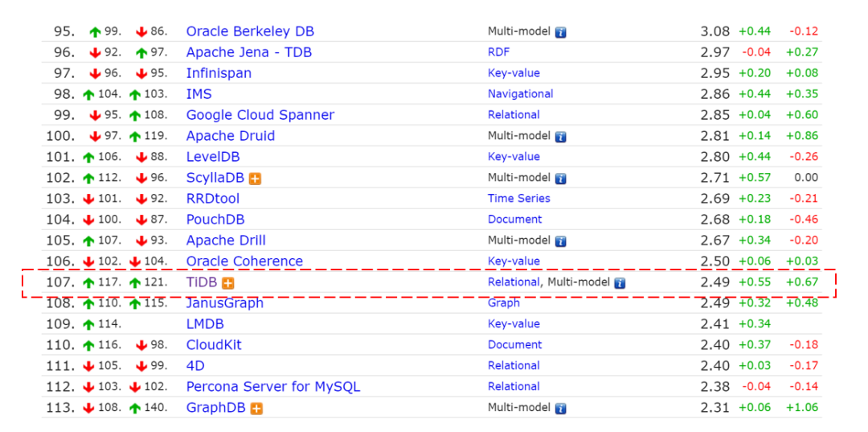Click the Document link in the PouchDB row
Screen dimensions: 868x432
[x=515, y=220]
